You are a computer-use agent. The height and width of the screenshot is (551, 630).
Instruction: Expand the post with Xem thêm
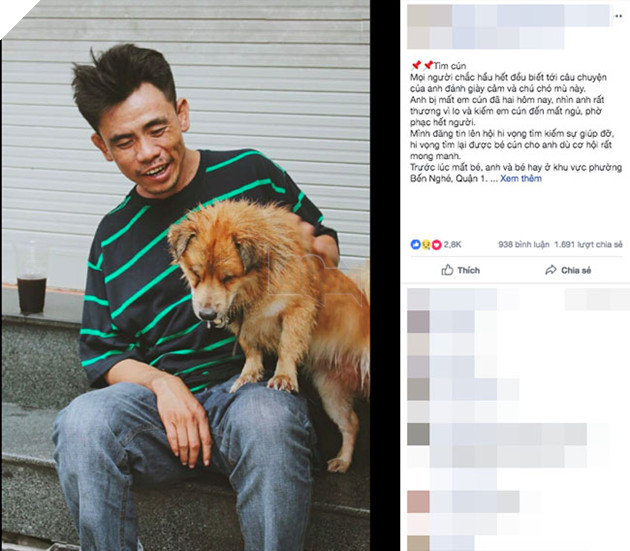click(521, 178)
